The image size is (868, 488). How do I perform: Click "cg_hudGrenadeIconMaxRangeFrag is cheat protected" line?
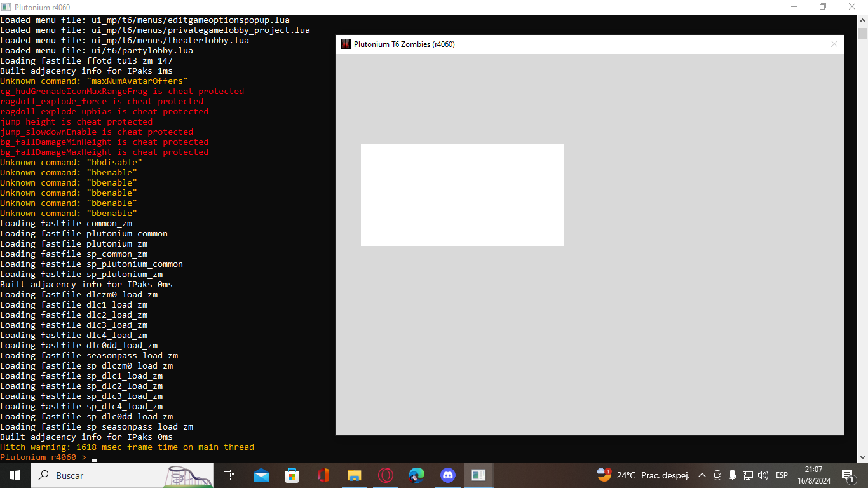coord(122,91)
